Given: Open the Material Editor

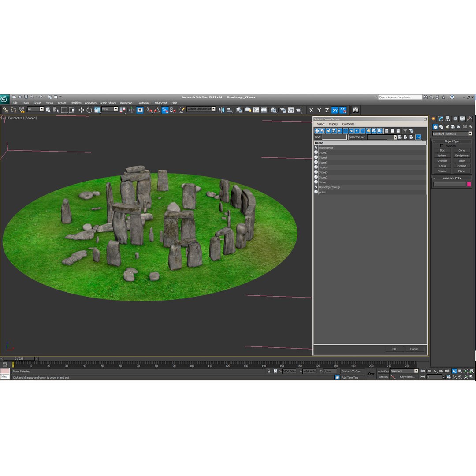Looking at the screenshot, I should coord(274,110).
